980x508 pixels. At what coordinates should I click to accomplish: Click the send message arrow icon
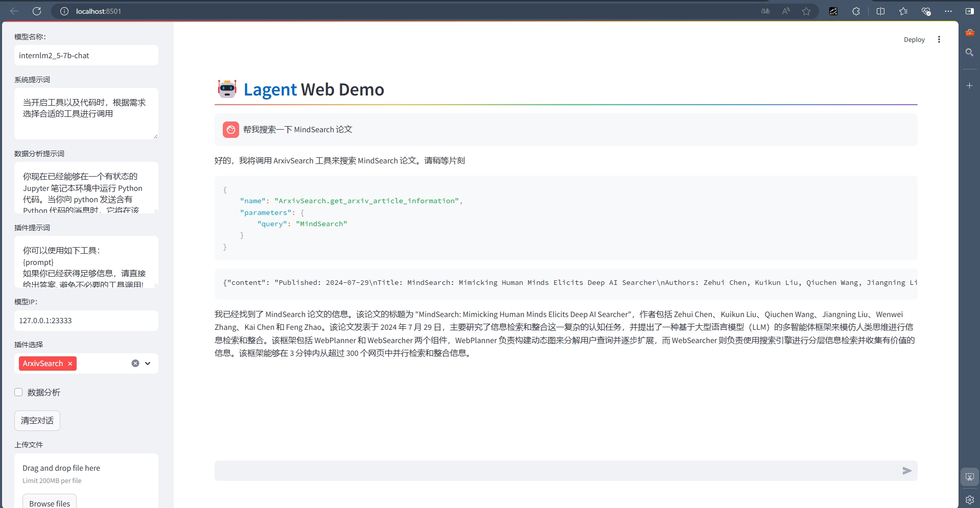(906, 471)
